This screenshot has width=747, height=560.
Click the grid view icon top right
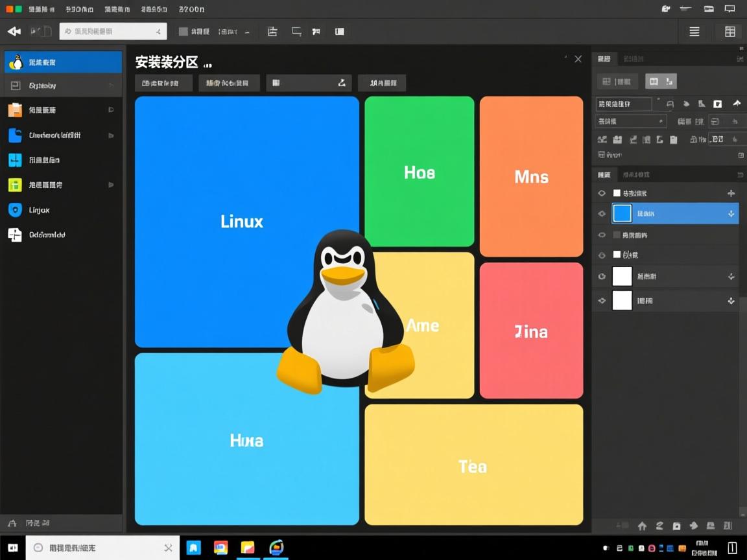pos(730,31)
